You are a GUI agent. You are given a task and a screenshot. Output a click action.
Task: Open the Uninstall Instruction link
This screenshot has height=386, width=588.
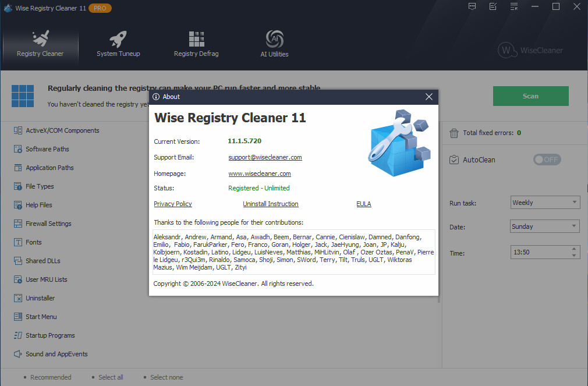[270, 204]
